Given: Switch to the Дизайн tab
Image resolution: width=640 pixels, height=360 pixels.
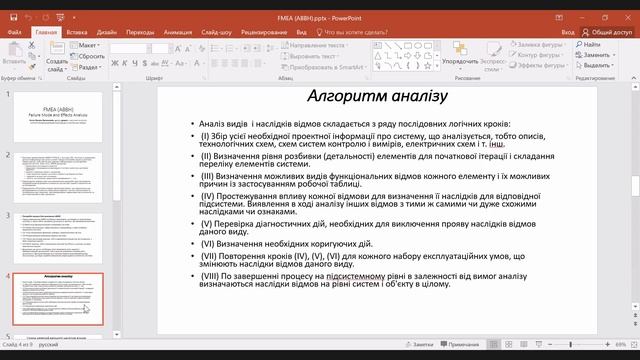Looking at the screenshot, I should pyautogui.click(x=107, y=32).
